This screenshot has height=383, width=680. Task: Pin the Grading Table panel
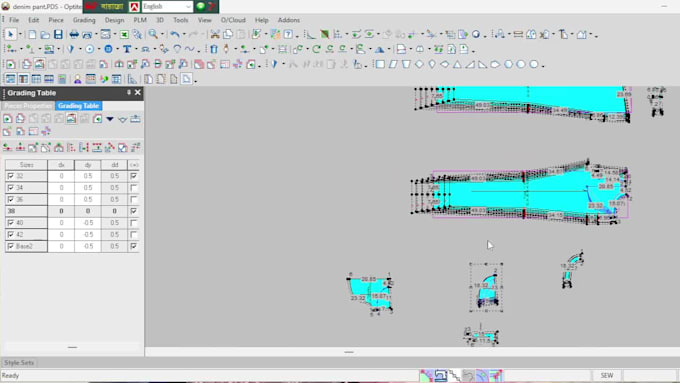[129, 92]
